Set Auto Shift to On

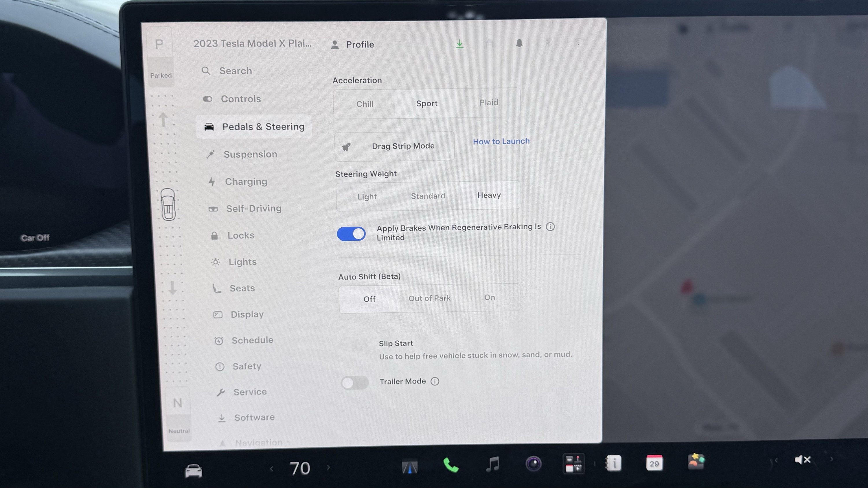coord(490,297)
